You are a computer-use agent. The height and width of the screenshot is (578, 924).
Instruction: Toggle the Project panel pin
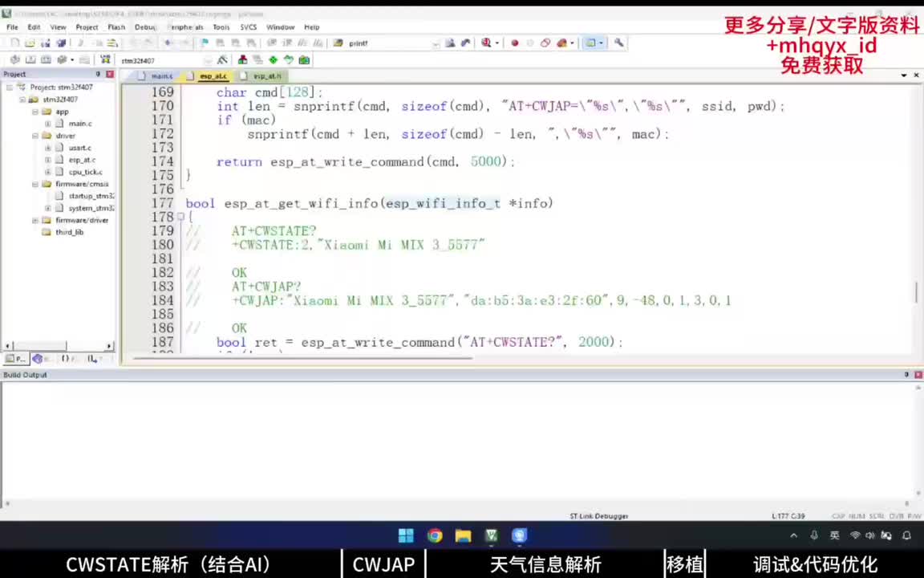click(x=98, y=75)
